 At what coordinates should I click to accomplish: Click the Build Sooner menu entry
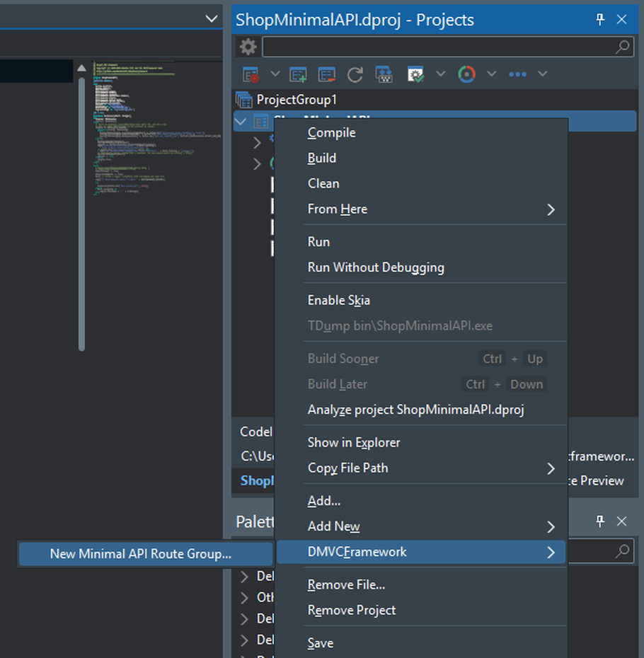[421, 359]
